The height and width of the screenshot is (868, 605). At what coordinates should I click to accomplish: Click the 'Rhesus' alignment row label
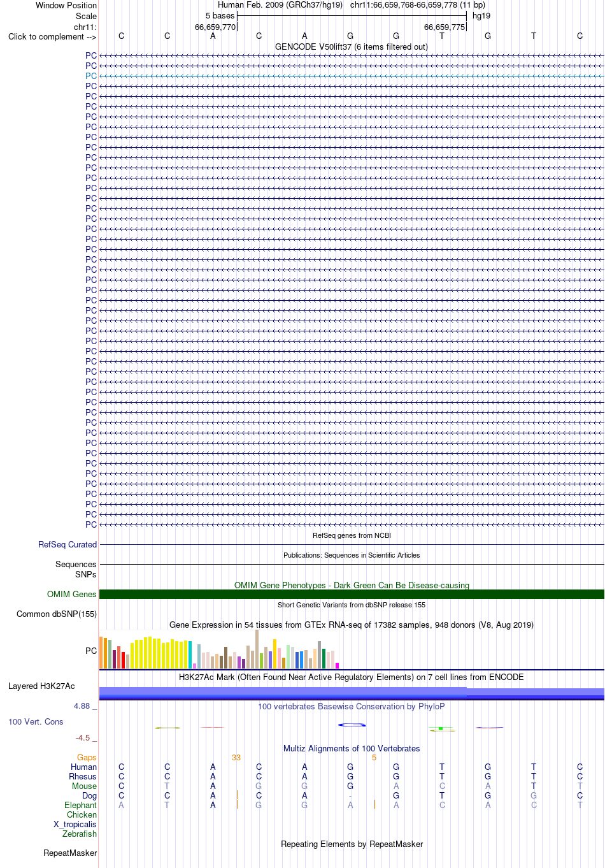(83, 776)
